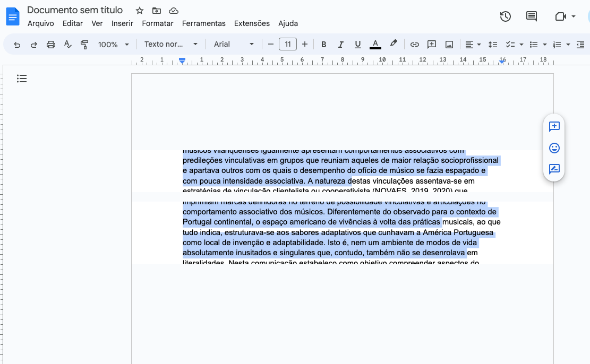Open version history clock icon
Viewport: 590px width, 364px height.
[506, 16]
